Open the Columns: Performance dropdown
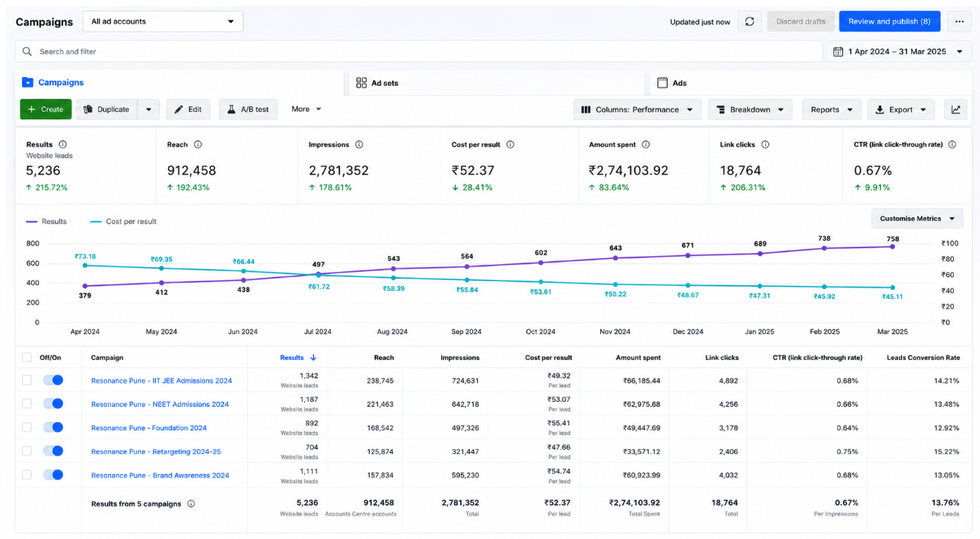This screenshot has height=539, width=980. tap(638, 109)
